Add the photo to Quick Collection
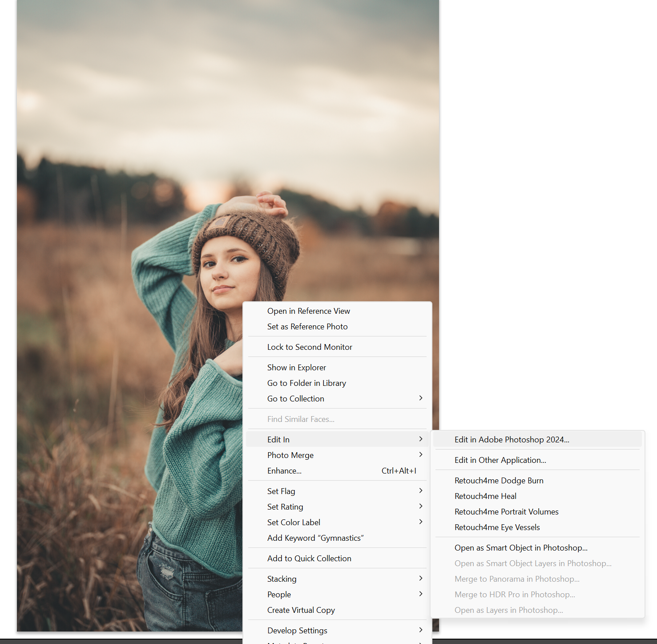 [309, 558]
